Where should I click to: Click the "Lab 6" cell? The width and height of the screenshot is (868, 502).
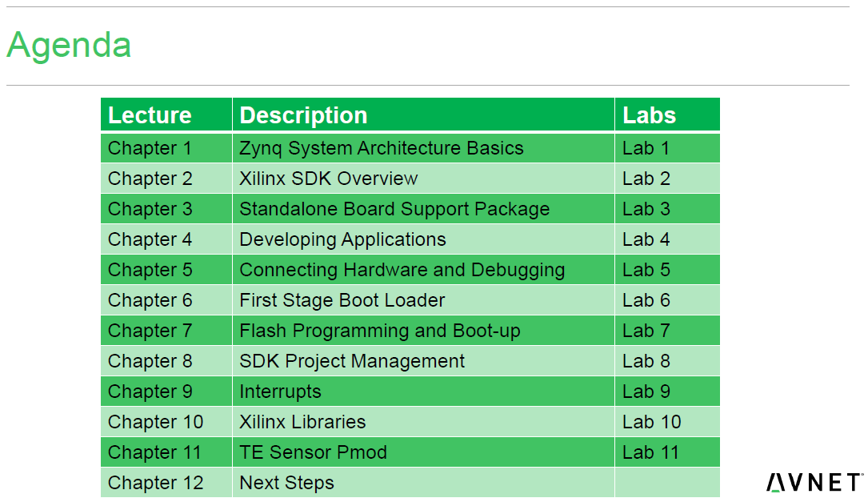(668, 300)
